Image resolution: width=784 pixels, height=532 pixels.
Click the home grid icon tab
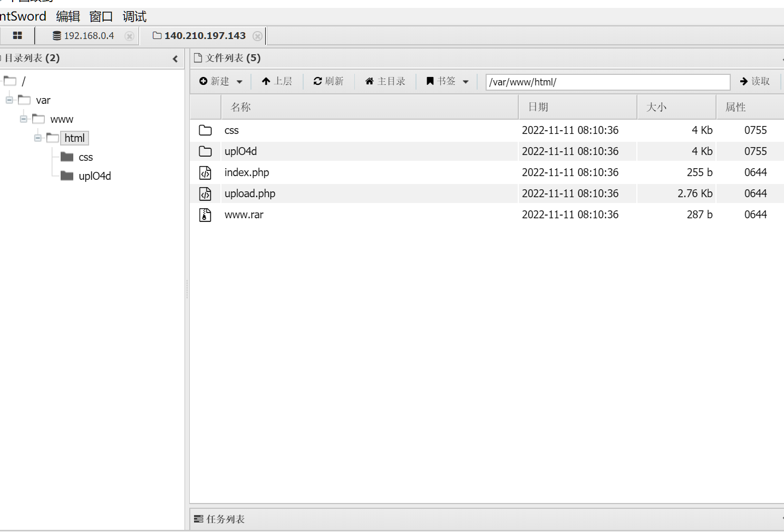coord(17,36)
